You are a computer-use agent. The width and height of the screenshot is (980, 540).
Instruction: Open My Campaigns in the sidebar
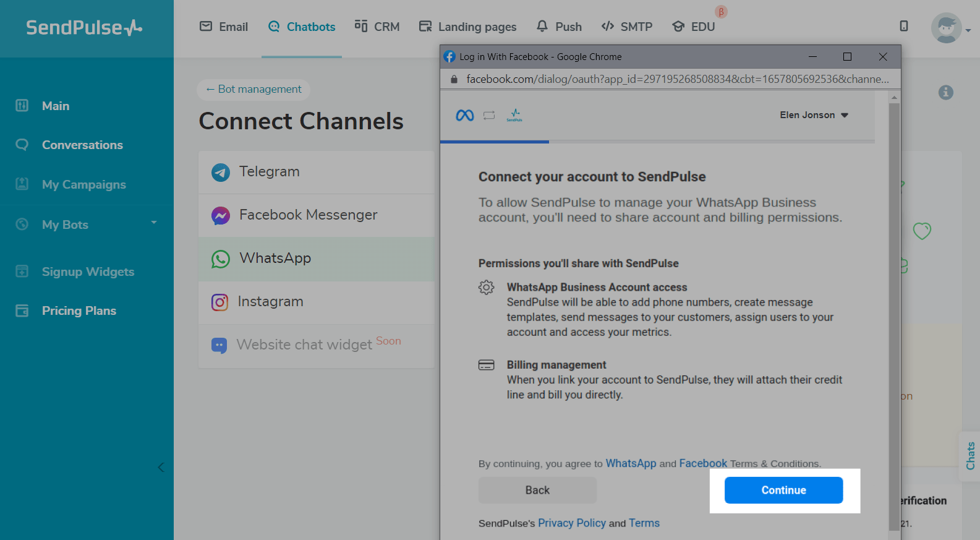pos(84,184)
